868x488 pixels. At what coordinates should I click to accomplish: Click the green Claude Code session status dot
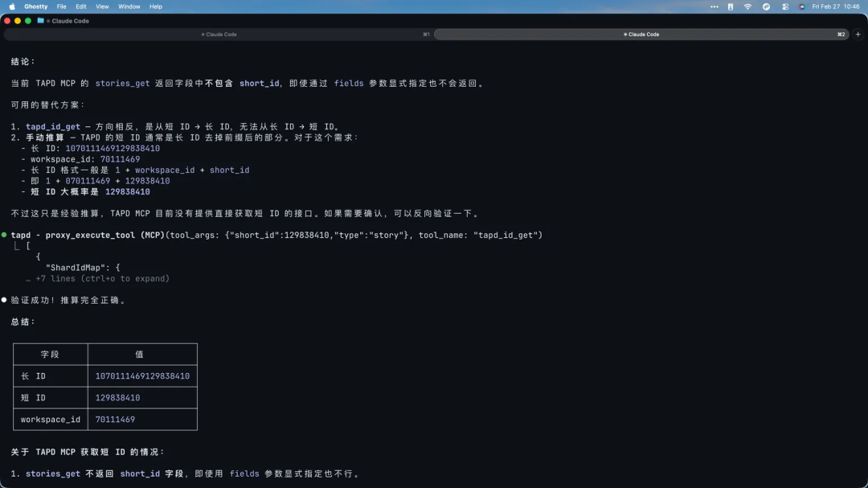[5, 234]
